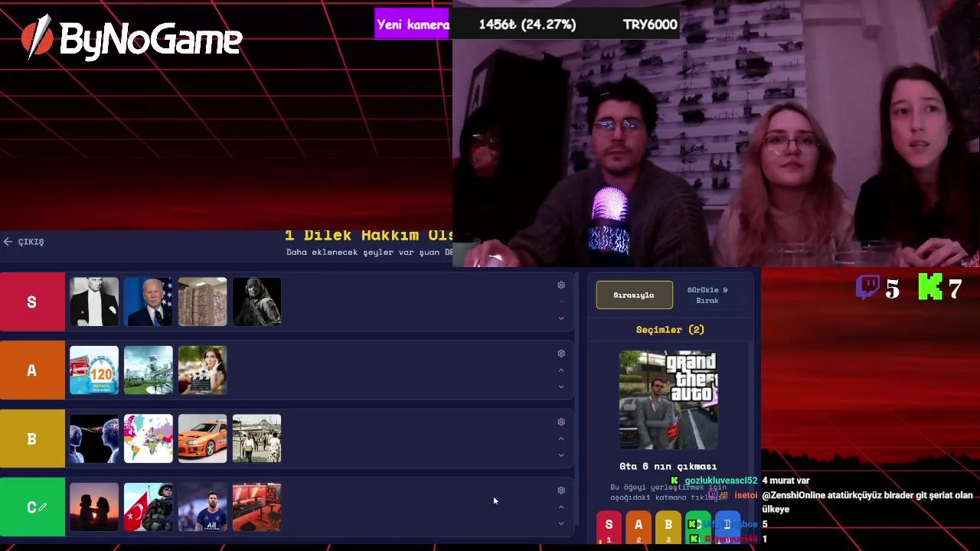Select futuristic city thumbnail in A tier
The width and height of the screenshot is (980, 551).
pos(149,370)
